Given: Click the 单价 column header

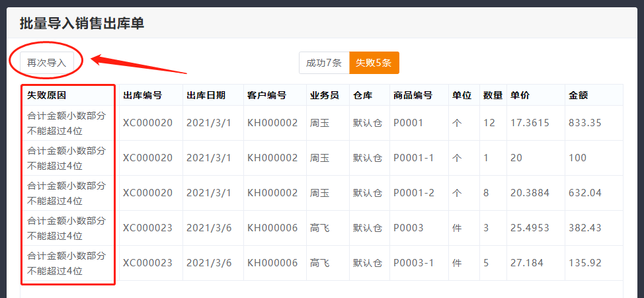Looking at the screenshot, I should (x=520, y=95).
